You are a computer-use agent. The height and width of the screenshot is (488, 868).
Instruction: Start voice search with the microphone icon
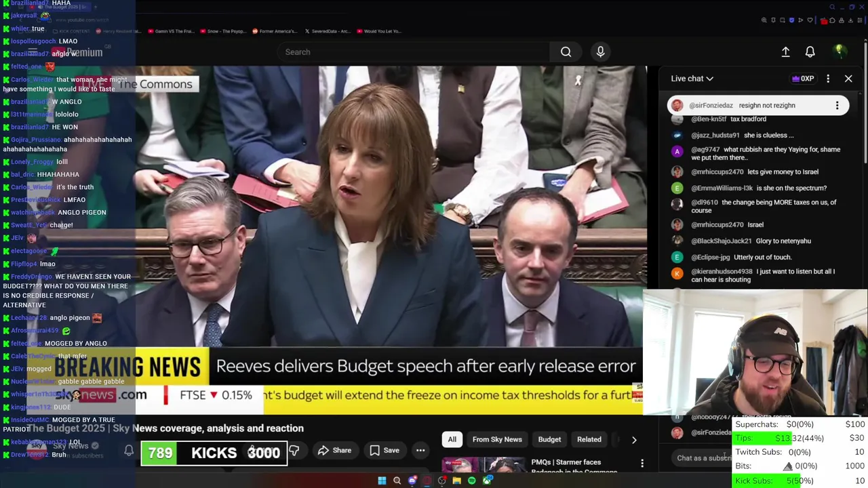pos(600,52)
